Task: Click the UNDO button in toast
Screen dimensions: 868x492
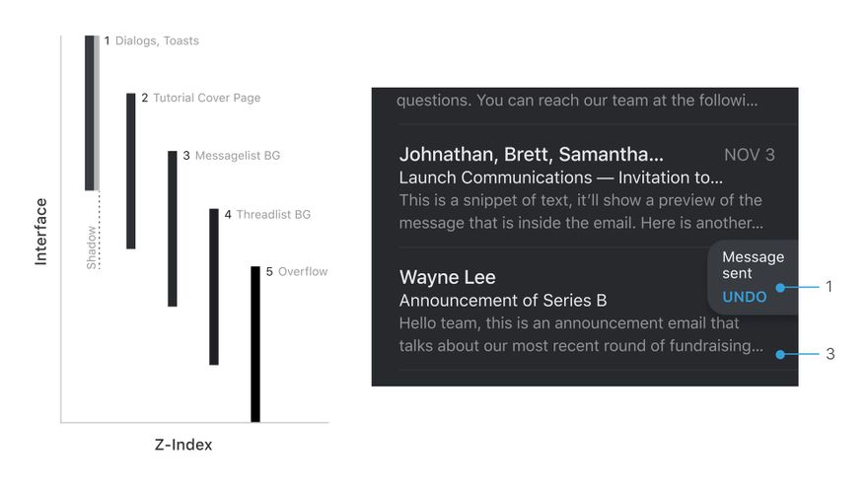Action: (x=744, y=297)
